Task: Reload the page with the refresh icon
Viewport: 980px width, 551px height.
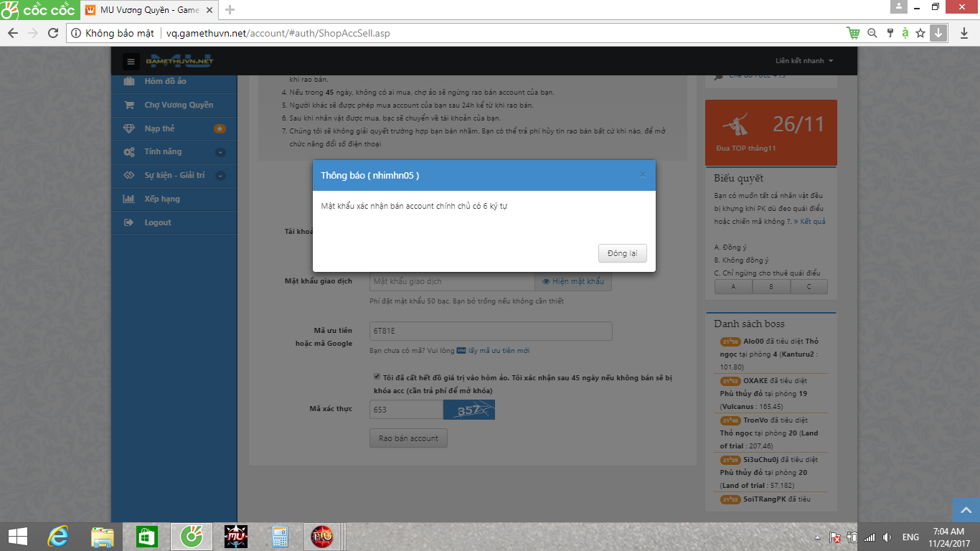Action: [52, 33]
